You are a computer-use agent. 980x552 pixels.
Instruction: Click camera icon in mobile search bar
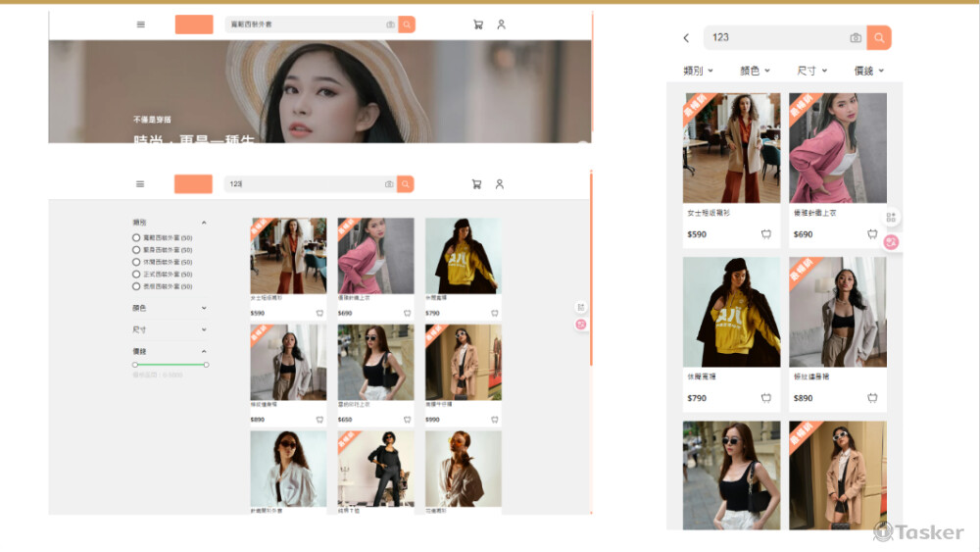click(x=856, y=38)
